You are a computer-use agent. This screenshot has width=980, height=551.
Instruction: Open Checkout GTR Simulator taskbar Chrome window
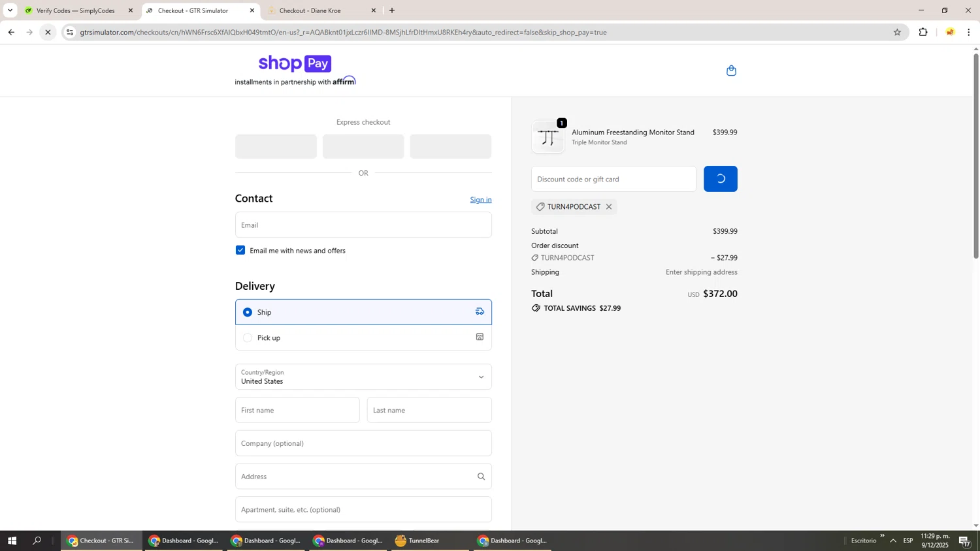[x=101, y=541]
